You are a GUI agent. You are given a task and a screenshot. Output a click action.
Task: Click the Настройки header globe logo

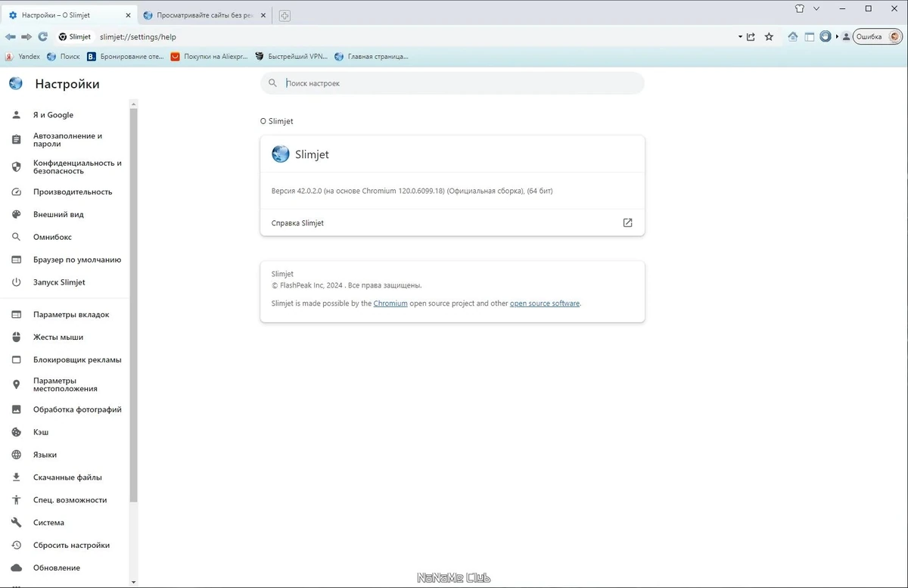point(16,84)
